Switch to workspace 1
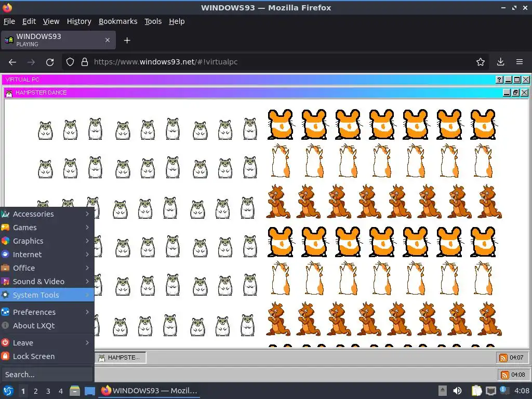 23,391
